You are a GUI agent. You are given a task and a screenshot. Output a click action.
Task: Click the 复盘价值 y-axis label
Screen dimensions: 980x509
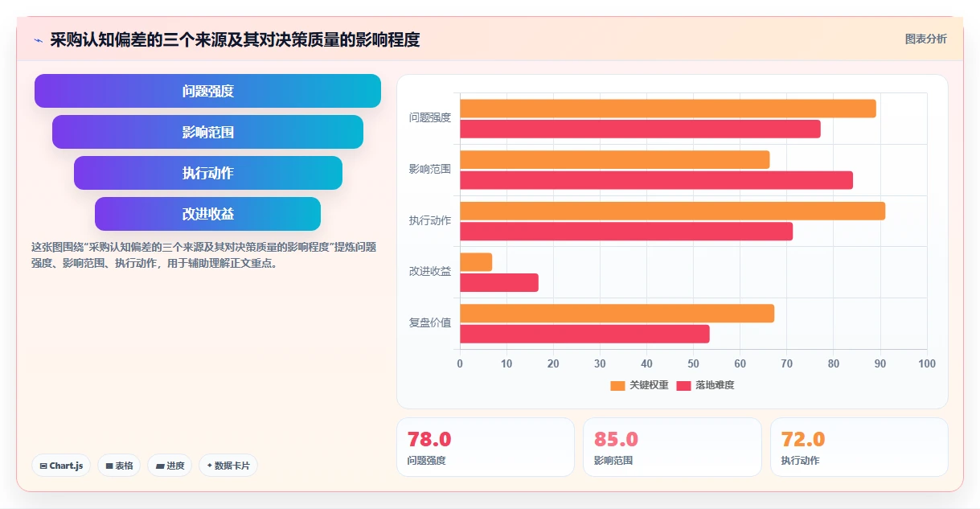pyautogui.click(x=430, y=323)
